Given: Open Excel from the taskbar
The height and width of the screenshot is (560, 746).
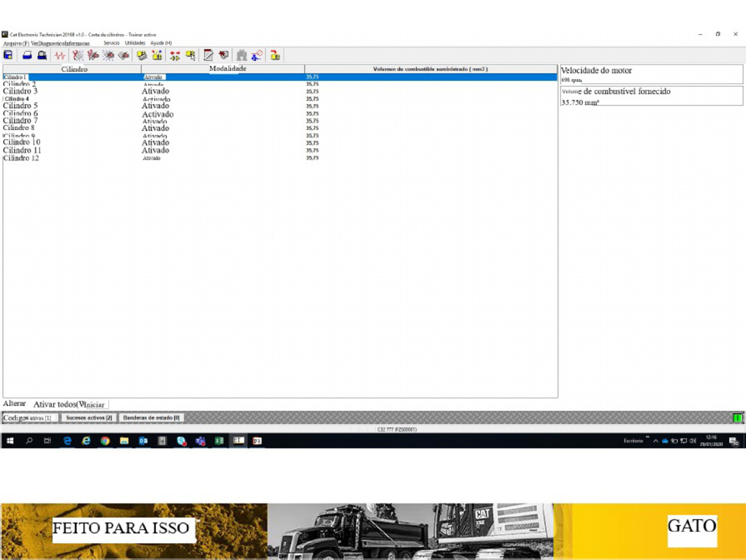Looking at the screenshot, I should 219,441.
